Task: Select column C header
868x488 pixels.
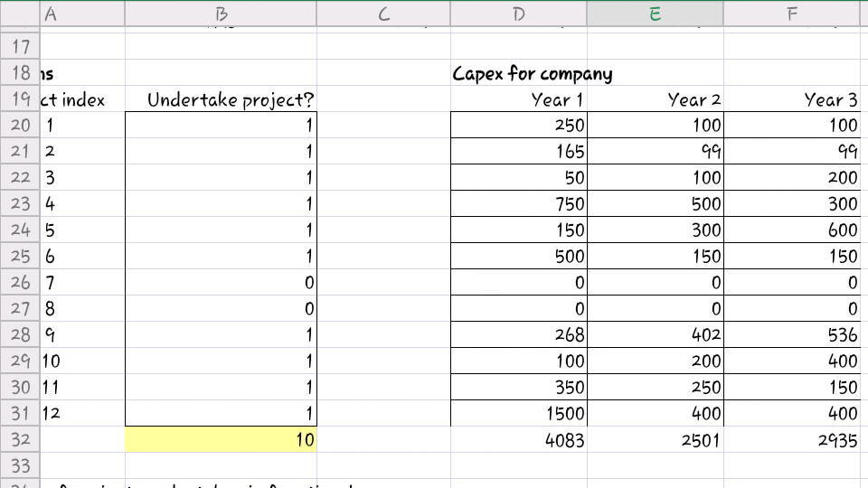Action: click(383, 14)
